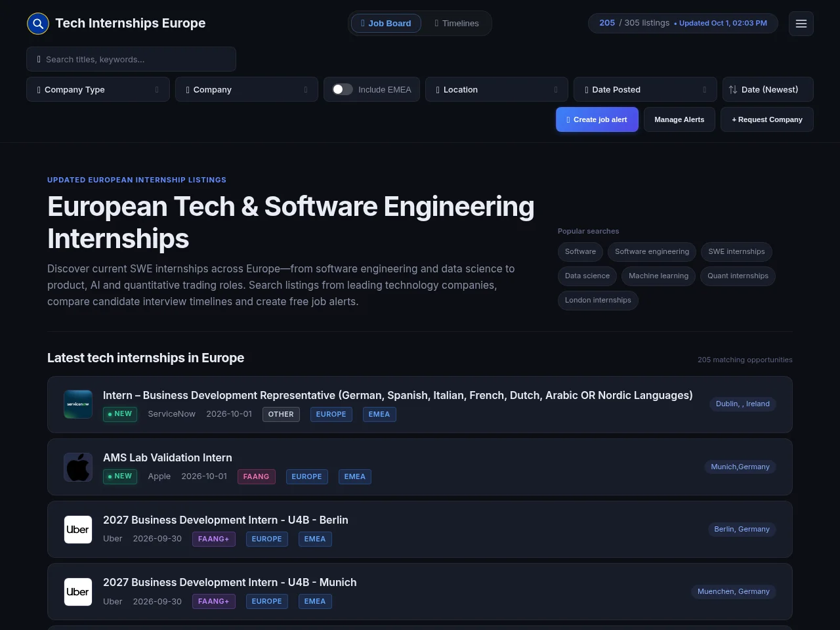The height and width of the screenshot is (630, 840).
Task: Open the Company filter dropdown
Action: 247,89
